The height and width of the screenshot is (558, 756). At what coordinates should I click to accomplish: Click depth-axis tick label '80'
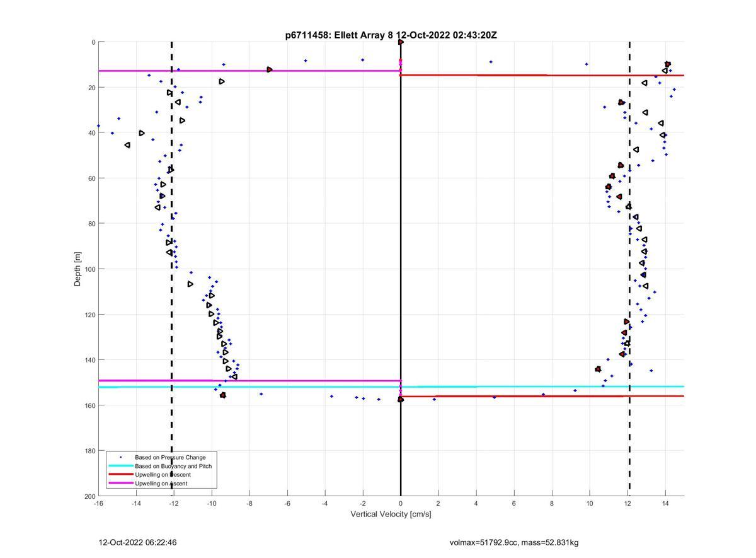[x=91, y=224]
